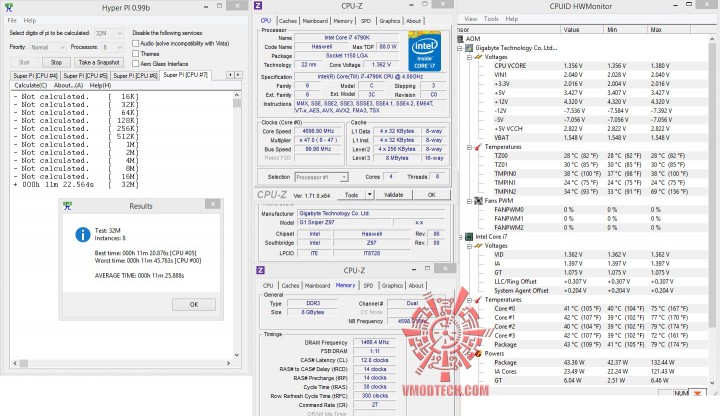The image size is (720, 416).
Task: Switch to Super PI [CPU #5] tab
Action: coord(85,75)
